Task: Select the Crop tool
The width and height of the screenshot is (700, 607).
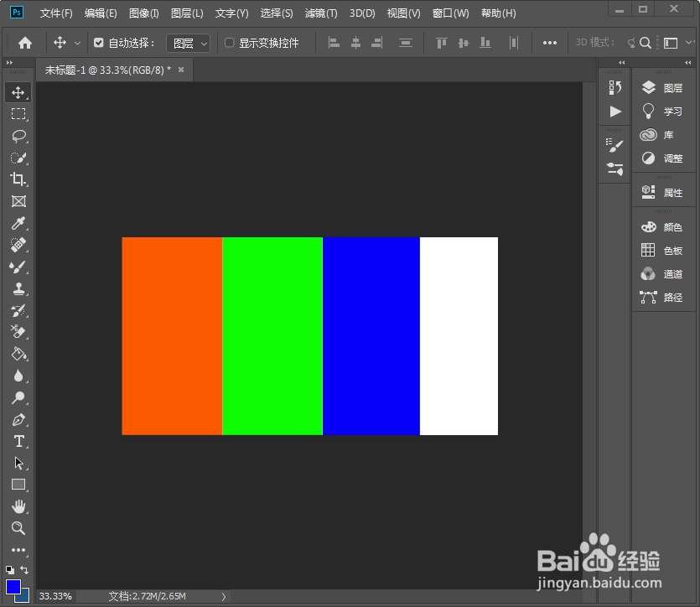Action: [x=18, y=179]
